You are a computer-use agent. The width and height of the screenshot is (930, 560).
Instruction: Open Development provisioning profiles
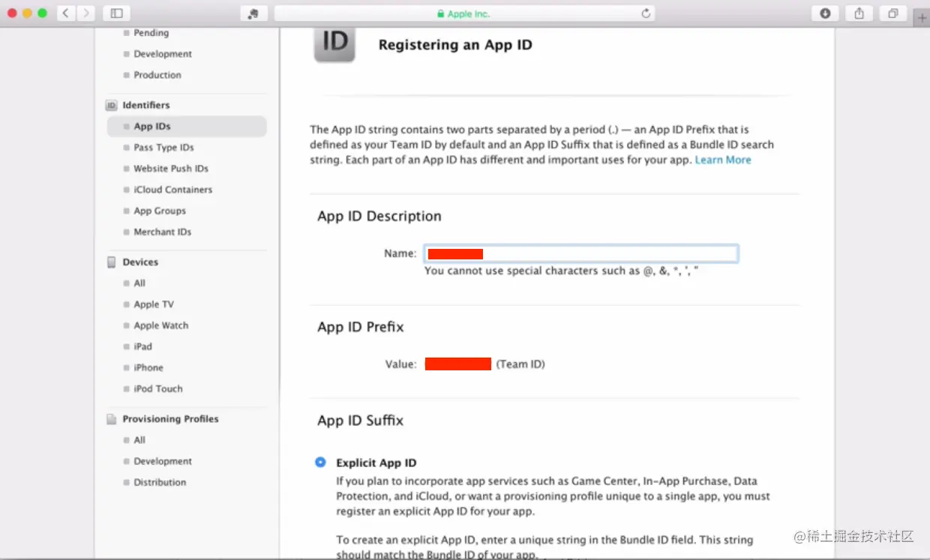click(163, 461)
